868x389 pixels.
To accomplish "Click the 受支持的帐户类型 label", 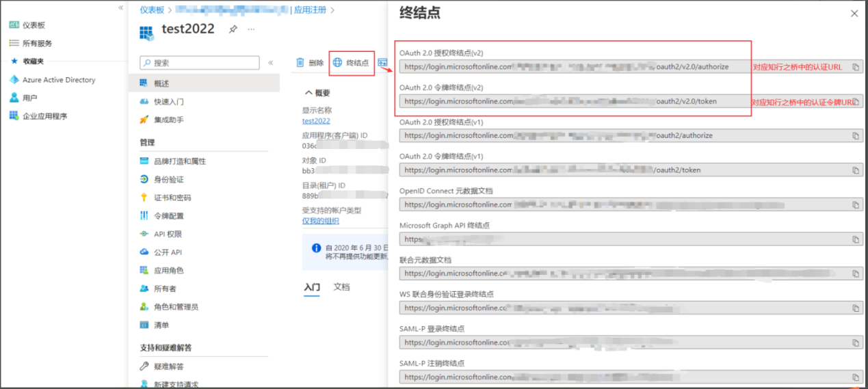I will pyautogui.click(x=332, y=211).
